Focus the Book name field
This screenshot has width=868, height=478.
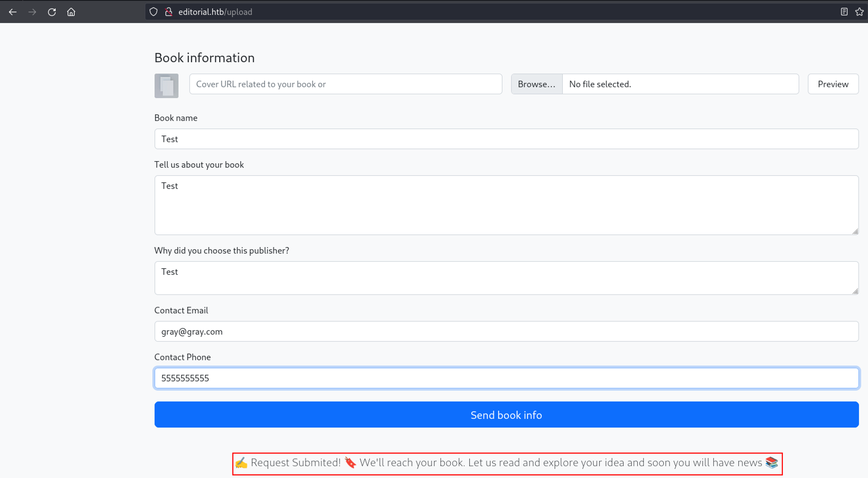(x=506, y=139)
